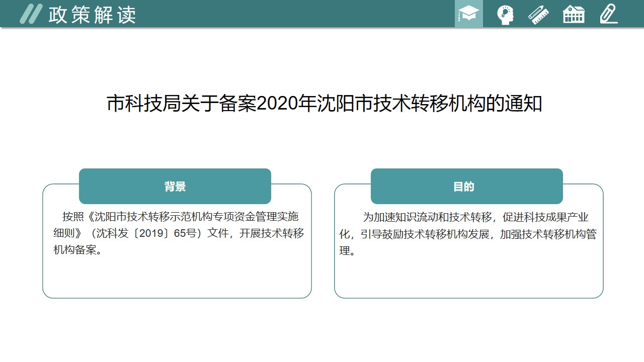Click the head with lightbulb icon
The width and height of the screenshot is (644, 362).
pyautogui.click(x=505, y=15)
